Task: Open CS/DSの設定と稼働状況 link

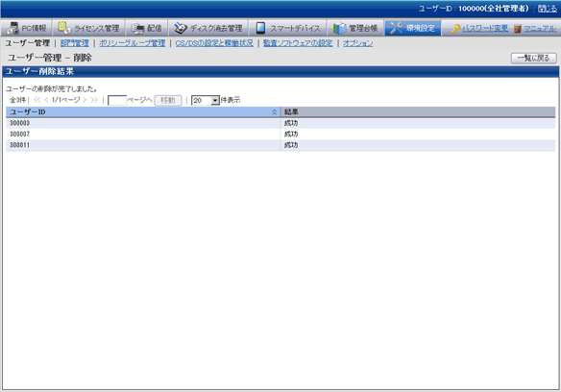Action: (x=214, y=43)
